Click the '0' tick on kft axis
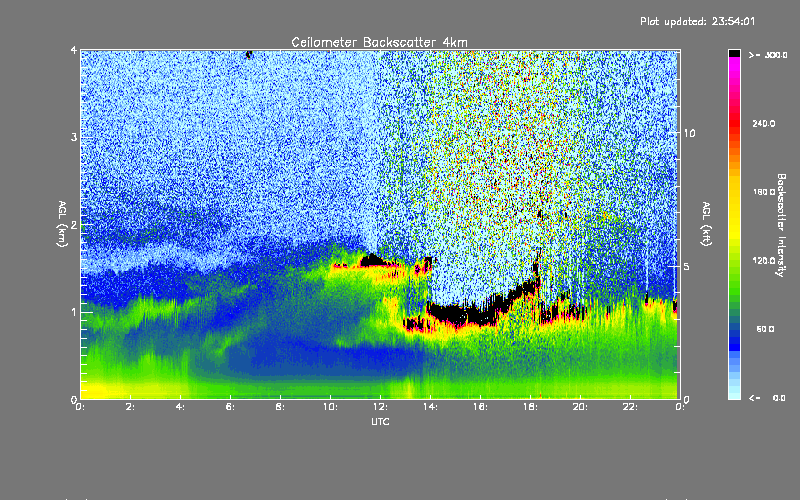Image resolution: width=800 pixels, height=500 pixels. pyautogui.click(x=686, y=399)
